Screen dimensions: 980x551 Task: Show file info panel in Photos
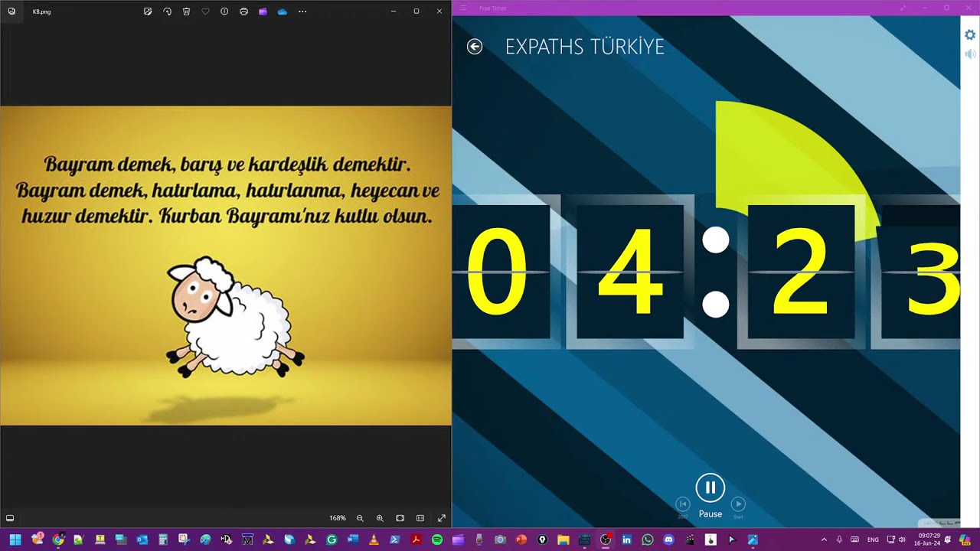224,11
